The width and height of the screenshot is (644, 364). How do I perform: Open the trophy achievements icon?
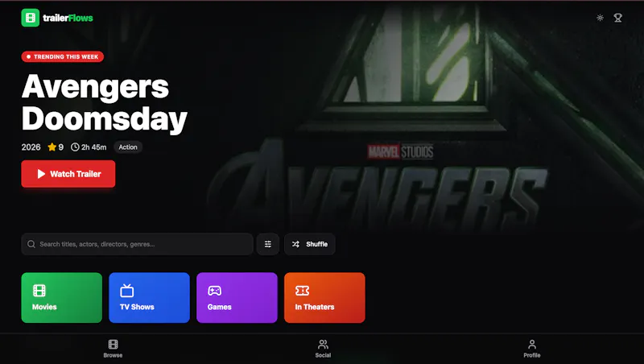tap(617, 18)
